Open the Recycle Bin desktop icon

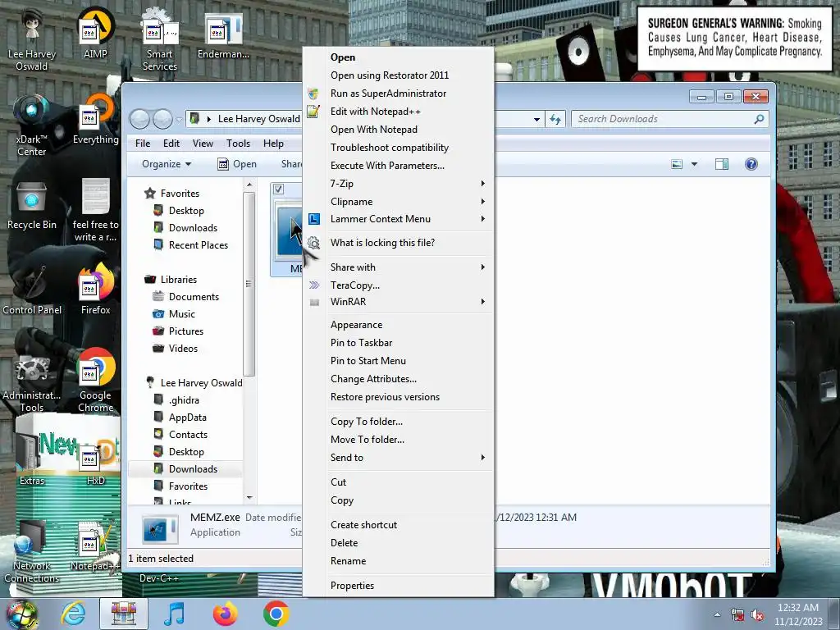[x=32, y=206]
